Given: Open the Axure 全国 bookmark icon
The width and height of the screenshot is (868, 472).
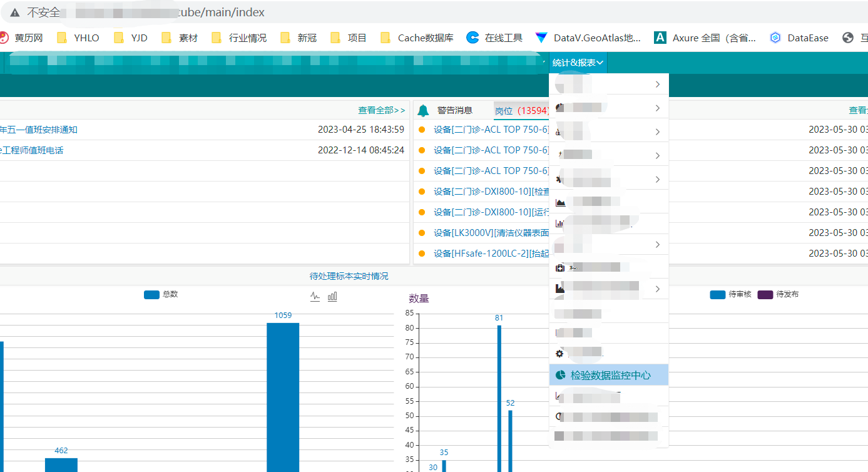Looking at the screenshot, I should [x=660, y=38].
